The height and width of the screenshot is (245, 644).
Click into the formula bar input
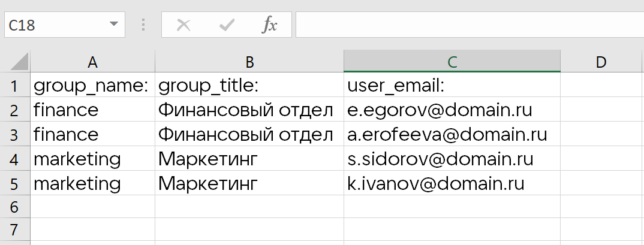click(x=468, y=25)
